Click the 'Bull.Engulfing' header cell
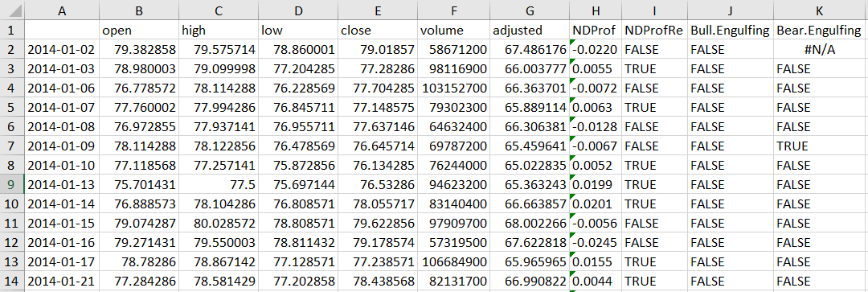 tap(731, 30)
